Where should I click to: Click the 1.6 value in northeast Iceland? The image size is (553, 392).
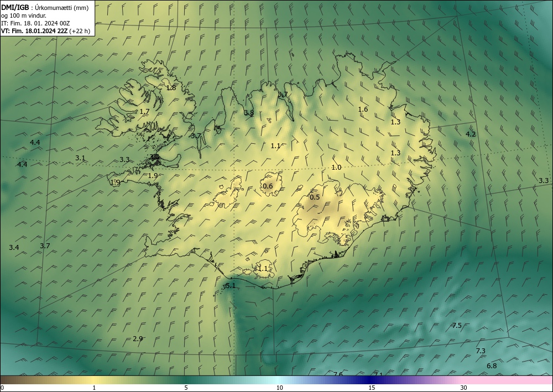coord(363,109)
